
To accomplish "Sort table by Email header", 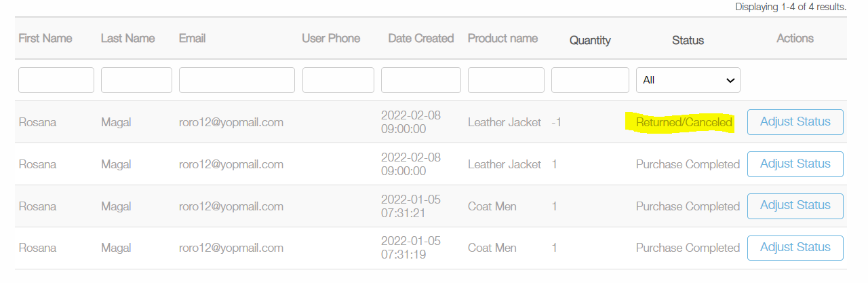I will click(x=192, y=39).
